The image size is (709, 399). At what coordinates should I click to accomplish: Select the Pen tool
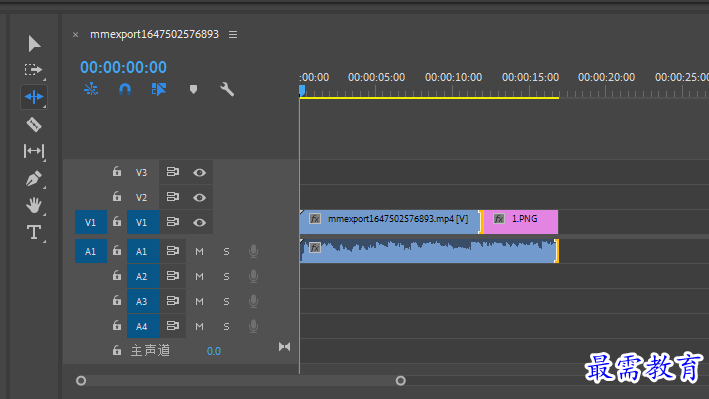coord(34,178)
